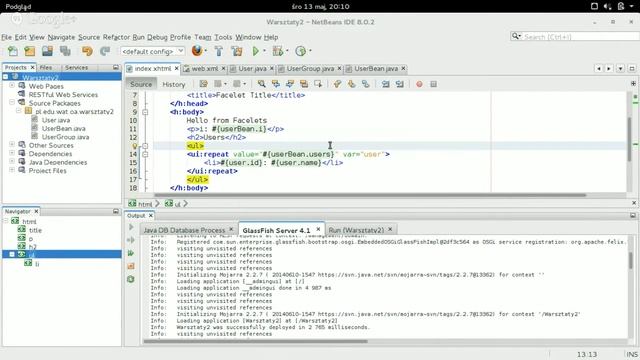Expand the Dependencies node
The image size is (640, 360).
point(12,153)
